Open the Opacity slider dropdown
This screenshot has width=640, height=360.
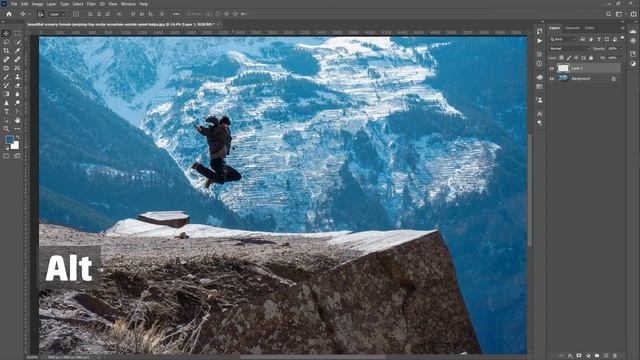621,49
